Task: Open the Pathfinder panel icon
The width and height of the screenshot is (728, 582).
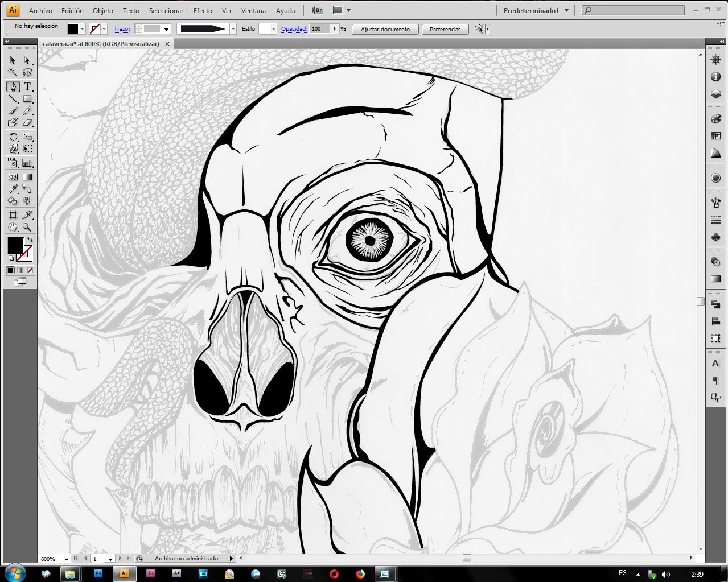Action: pyautogui.click(x=716, y=305)
